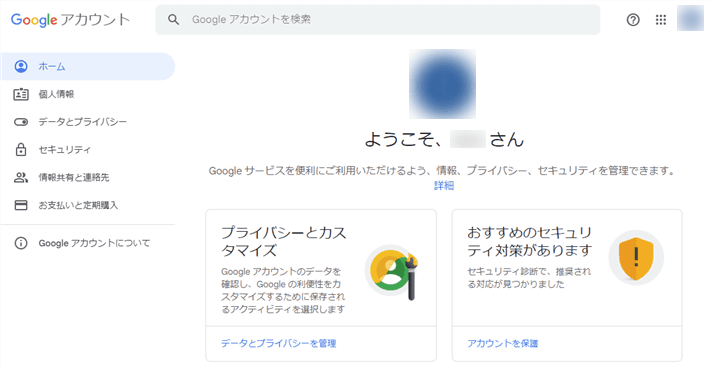The width and height of the screenshot is (710, 371).
Task: Click the search magnifier icon
Action: pyautogui.click(x=173, y=19)
